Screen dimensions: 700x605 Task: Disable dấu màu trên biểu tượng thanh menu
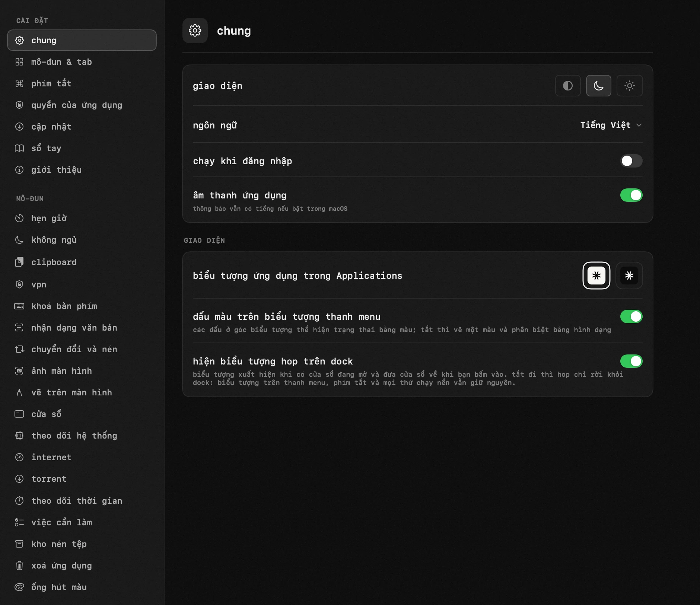click(631, 316)
